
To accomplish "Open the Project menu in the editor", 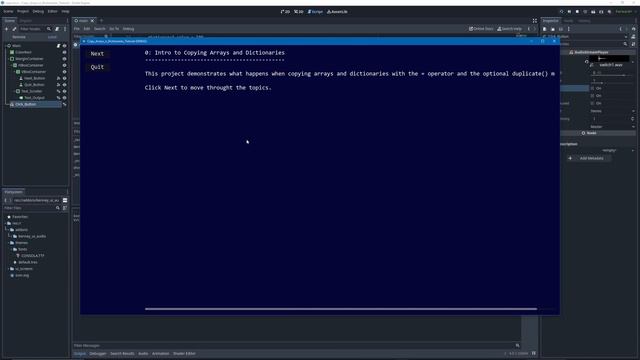I will 23,11.
